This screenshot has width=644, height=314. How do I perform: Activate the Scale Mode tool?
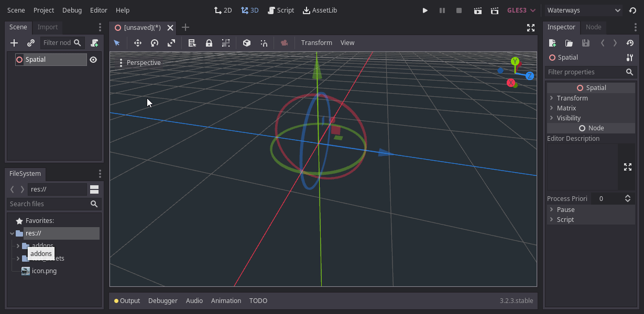click(171, 43)
